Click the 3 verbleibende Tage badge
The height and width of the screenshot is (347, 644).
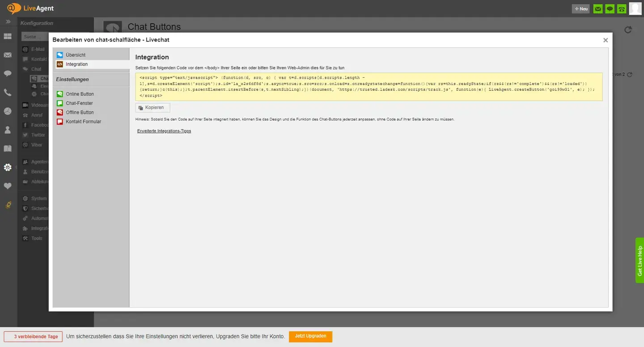pos(33,337)
